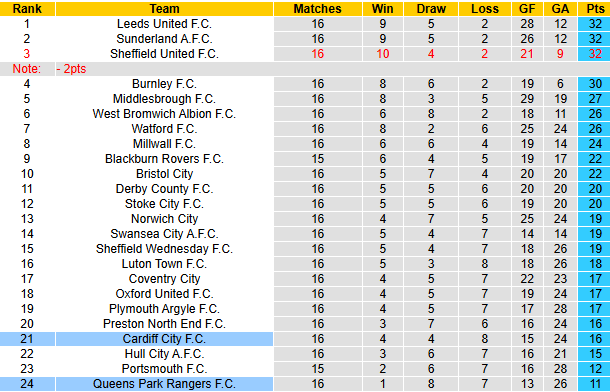Viewport: 610px width, 392px height.
Task: Click the Team column header
Action: click(x=164, y=9)
